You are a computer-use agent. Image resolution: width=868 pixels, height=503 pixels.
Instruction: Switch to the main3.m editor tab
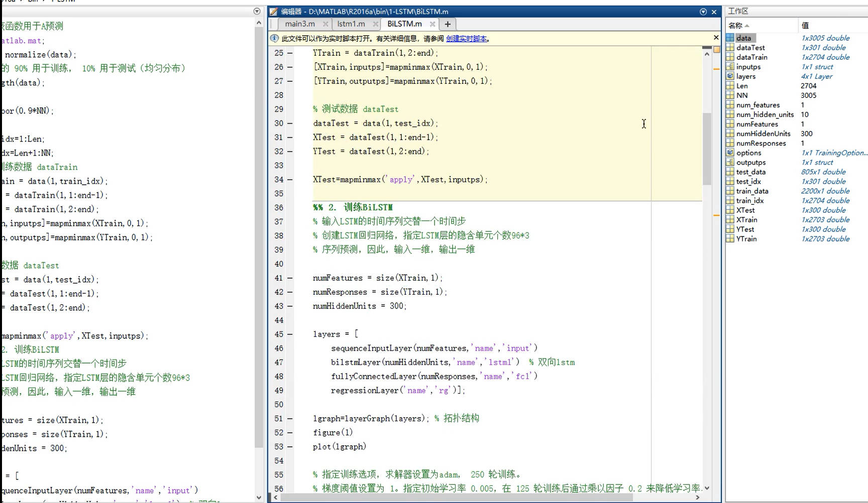pyautogui.click(x=300, y=24)
